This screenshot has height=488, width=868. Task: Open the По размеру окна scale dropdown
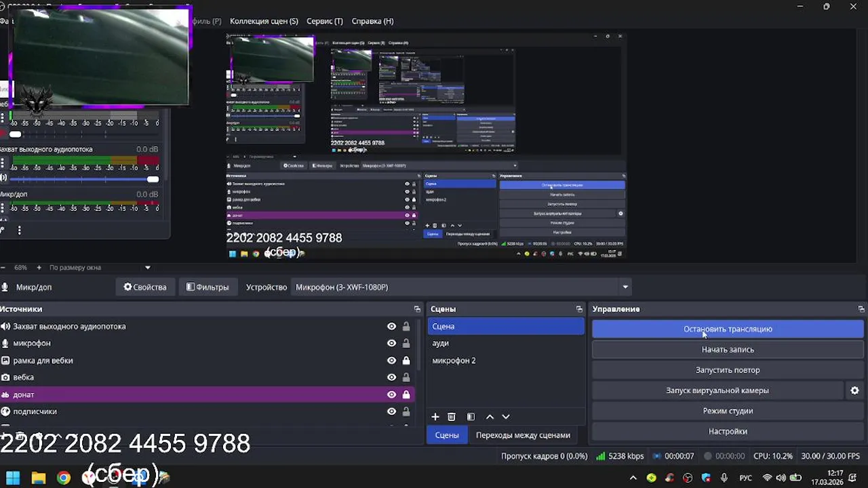100,268
